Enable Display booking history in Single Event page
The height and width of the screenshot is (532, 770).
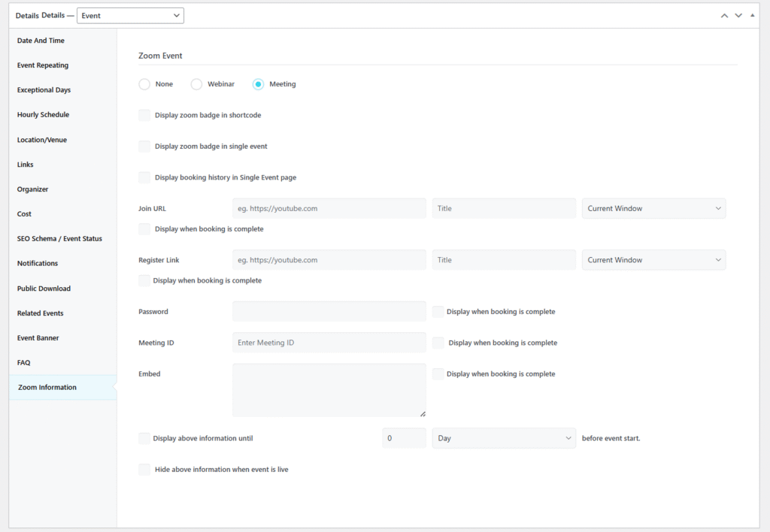(144, 177)
